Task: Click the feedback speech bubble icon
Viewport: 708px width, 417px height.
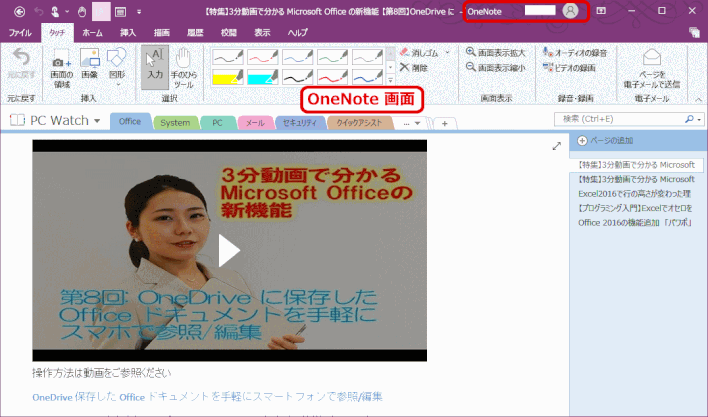Action: pos(694,32)
